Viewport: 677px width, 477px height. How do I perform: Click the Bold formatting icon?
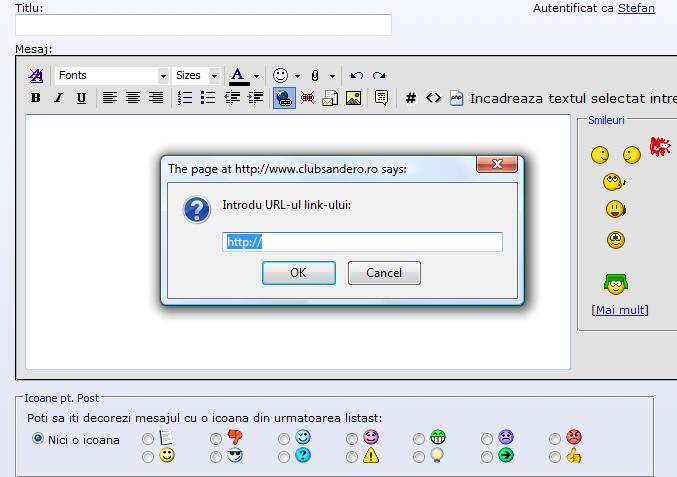(36, 98)
